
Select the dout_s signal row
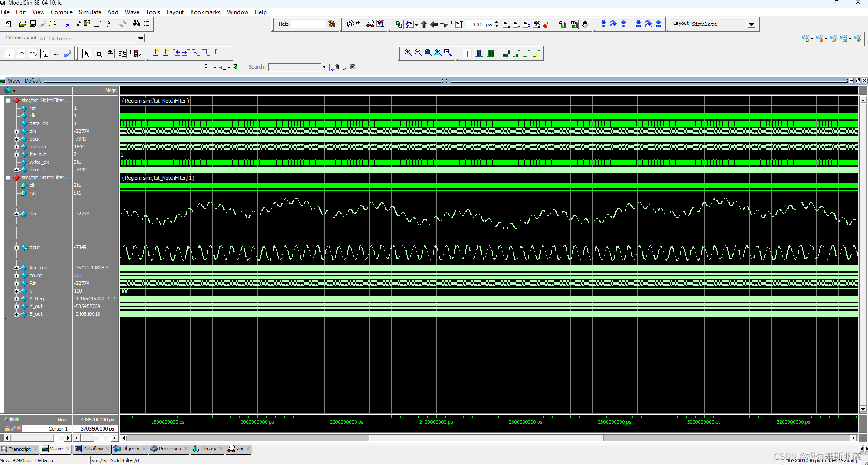[x=37, y=170]
